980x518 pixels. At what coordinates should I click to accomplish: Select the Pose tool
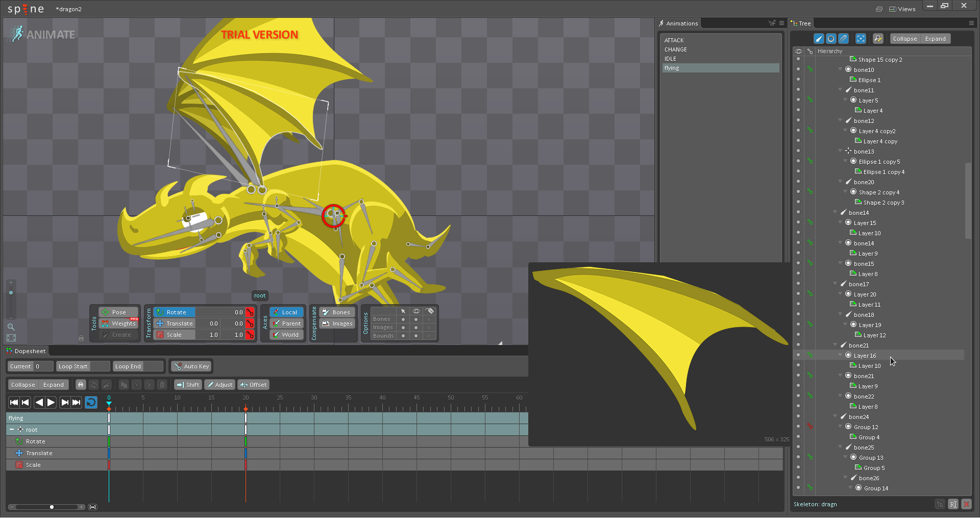(x=118, y=312)
